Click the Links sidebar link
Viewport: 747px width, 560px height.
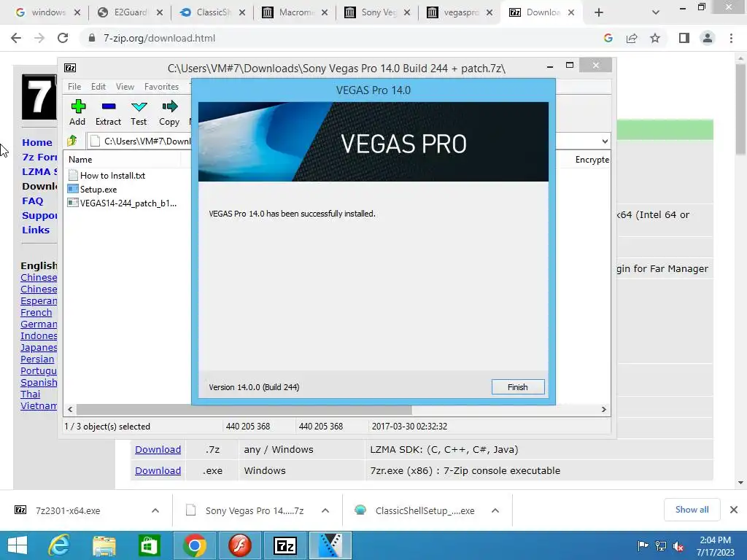pos(36,230)
